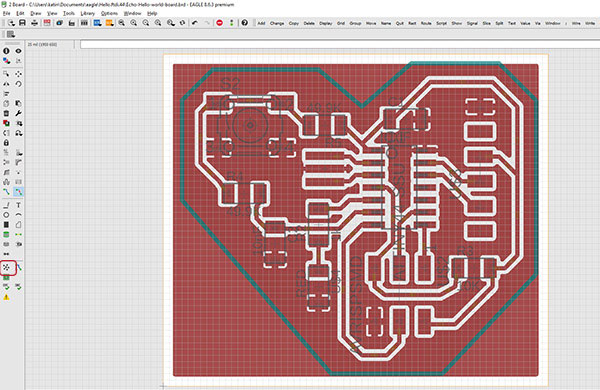Viewport: 600px width, 390px height.
Task: Select the Change wrench tool
Action: coord(18,113)
